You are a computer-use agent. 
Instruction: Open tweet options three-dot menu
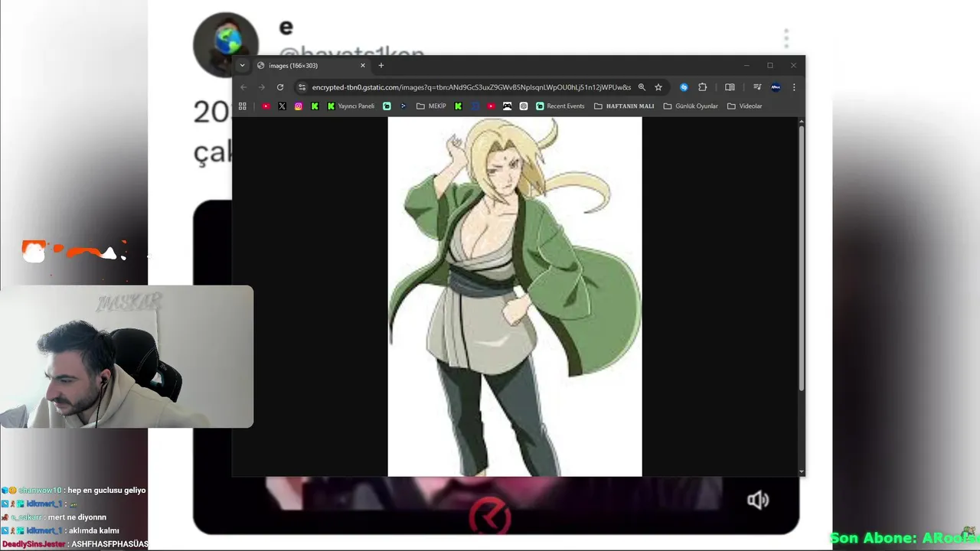pos(786,38)
